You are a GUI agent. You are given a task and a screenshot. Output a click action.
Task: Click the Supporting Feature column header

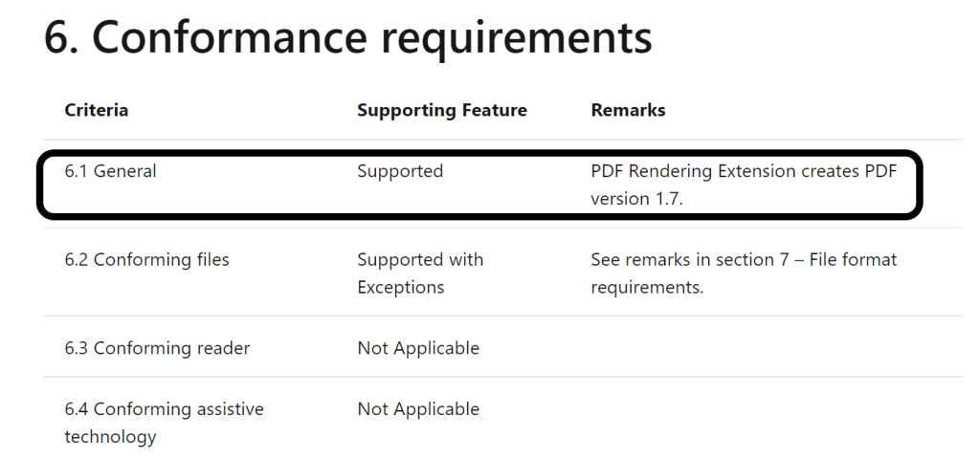pos(441,110)
